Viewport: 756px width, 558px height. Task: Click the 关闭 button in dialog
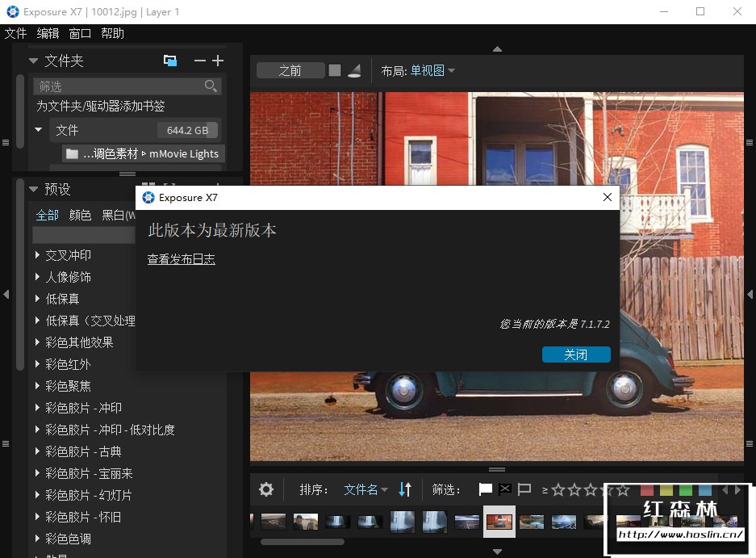point(576,355)
